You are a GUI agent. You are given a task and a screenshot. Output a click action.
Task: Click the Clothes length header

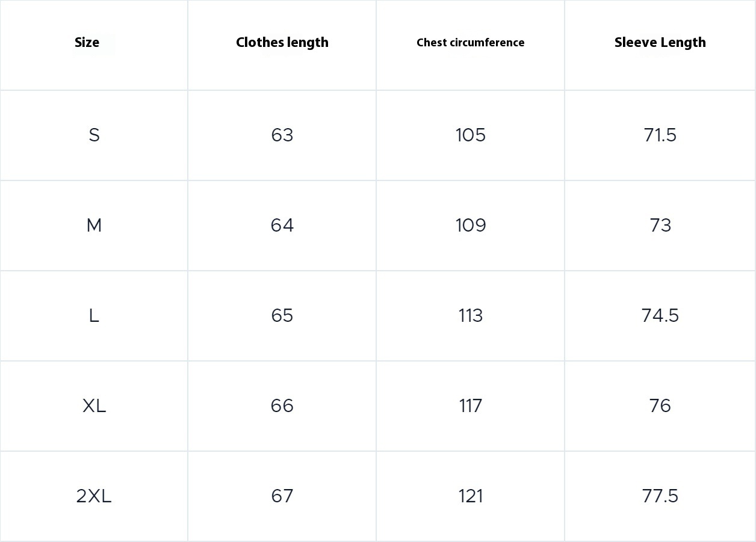pyautogui.click(x=282, y=43)
